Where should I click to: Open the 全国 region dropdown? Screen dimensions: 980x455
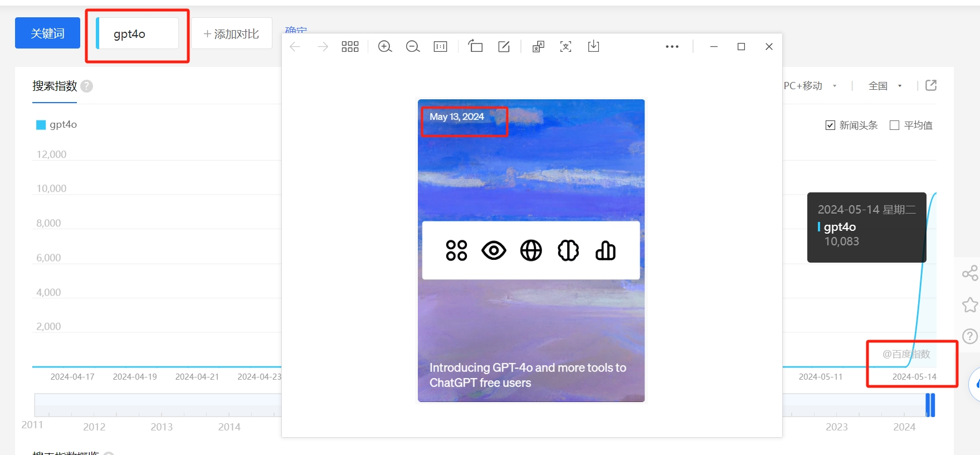coord(885,86)
